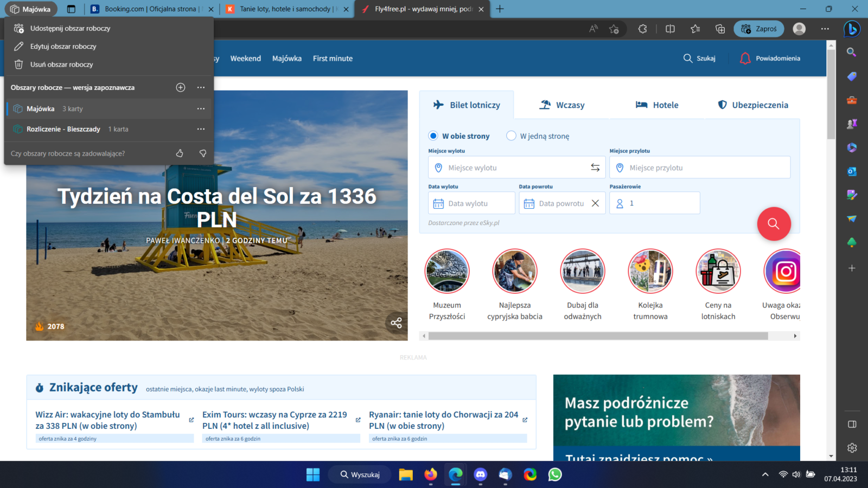The width and height of the screenshot is (868, 488).
Task: Create new workspace with plus icon
Action: tap(181, 87)
